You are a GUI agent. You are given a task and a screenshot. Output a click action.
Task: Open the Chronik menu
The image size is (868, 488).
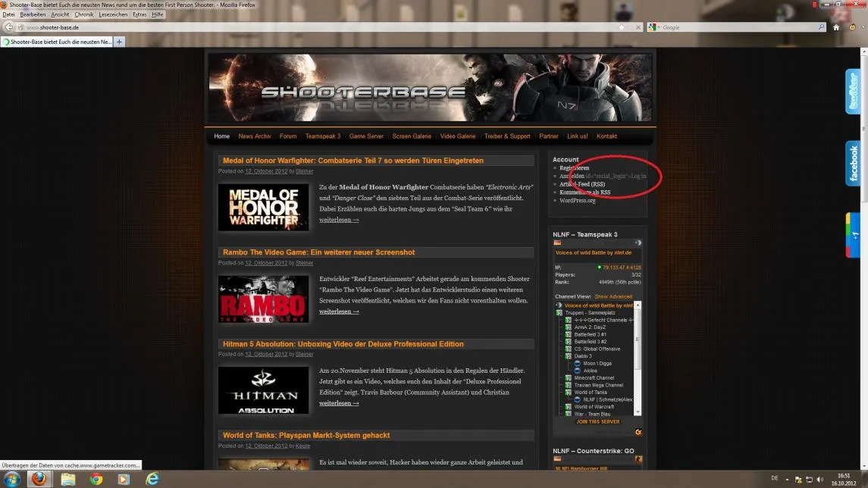pyautogui.click(x=83, y=14)
